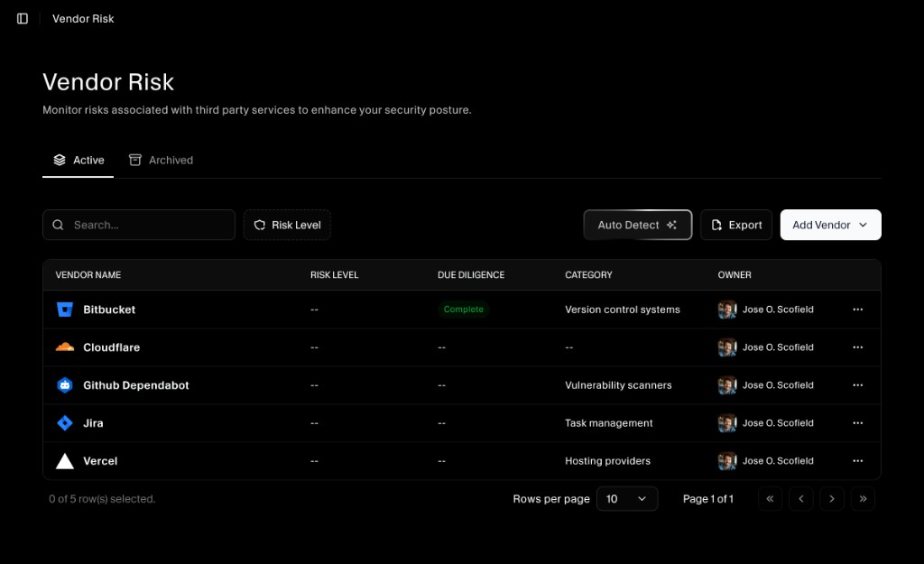Open Cloudflare row actions menu
The height and width of the screenshot is (564, 924).
[857, 347]
